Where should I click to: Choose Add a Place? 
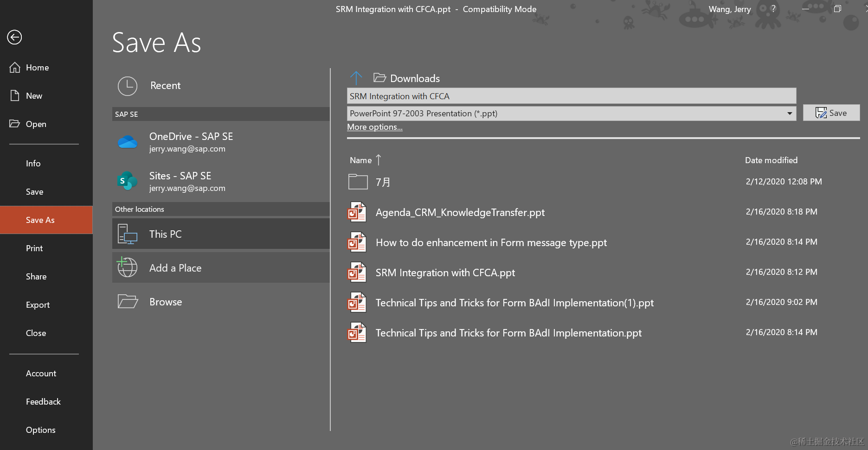point(221,268)
